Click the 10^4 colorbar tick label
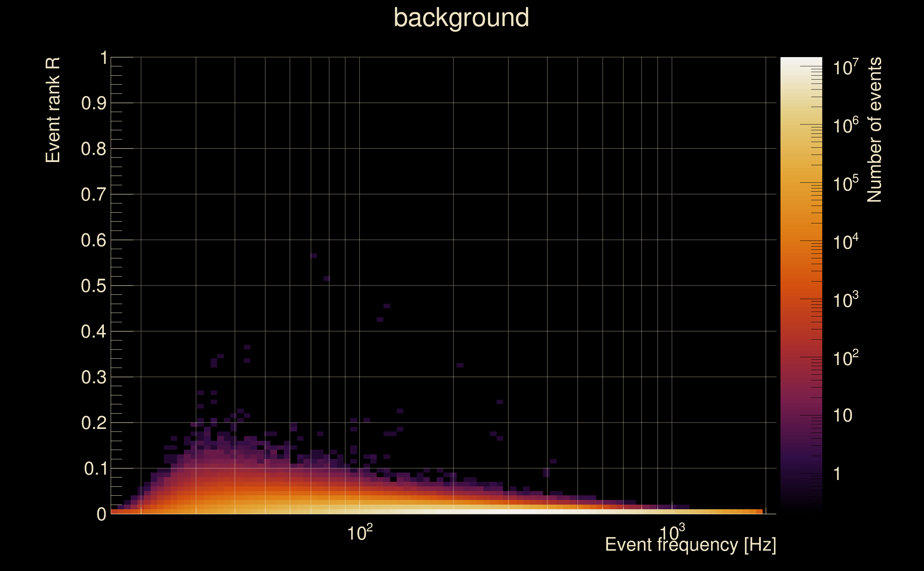This screenshot has height=571, width=924. (845, 242)
